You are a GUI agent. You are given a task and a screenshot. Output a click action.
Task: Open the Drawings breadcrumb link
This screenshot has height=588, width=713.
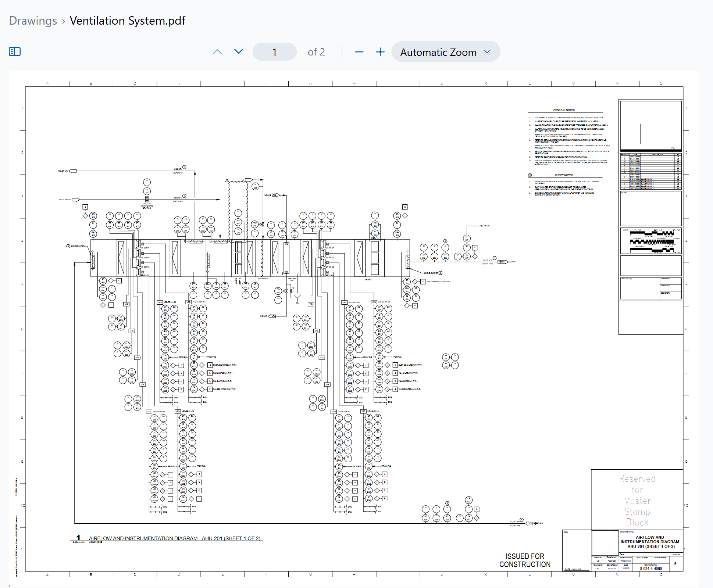[33, 21]
